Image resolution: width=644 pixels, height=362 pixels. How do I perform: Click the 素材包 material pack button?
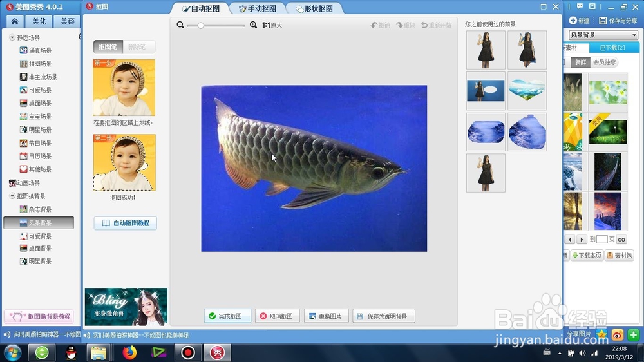tap(620, 256)
